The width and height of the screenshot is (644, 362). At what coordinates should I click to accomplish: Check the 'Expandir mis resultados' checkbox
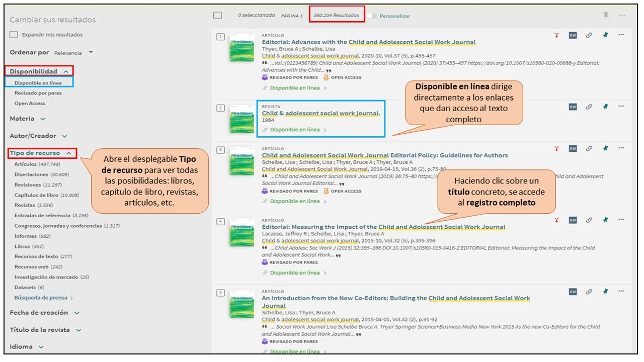[14, 35]
